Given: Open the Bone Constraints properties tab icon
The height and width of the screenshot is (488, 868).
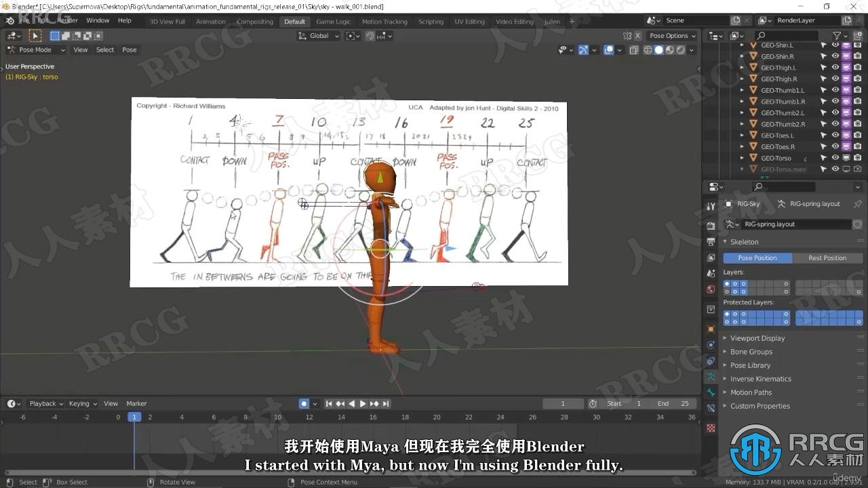Looking at the screenshot, I should pos(711,408).
